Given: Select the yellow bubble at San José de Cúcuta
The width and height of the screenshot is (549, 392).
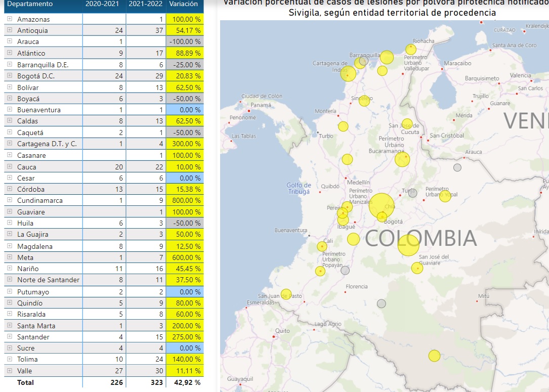Looking at the screenshot, I should click(407, 124).
